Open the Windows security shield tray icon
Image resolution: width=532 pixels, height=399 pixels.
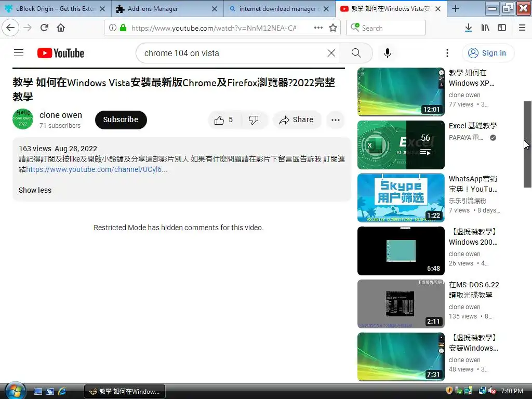pos(449,391)
